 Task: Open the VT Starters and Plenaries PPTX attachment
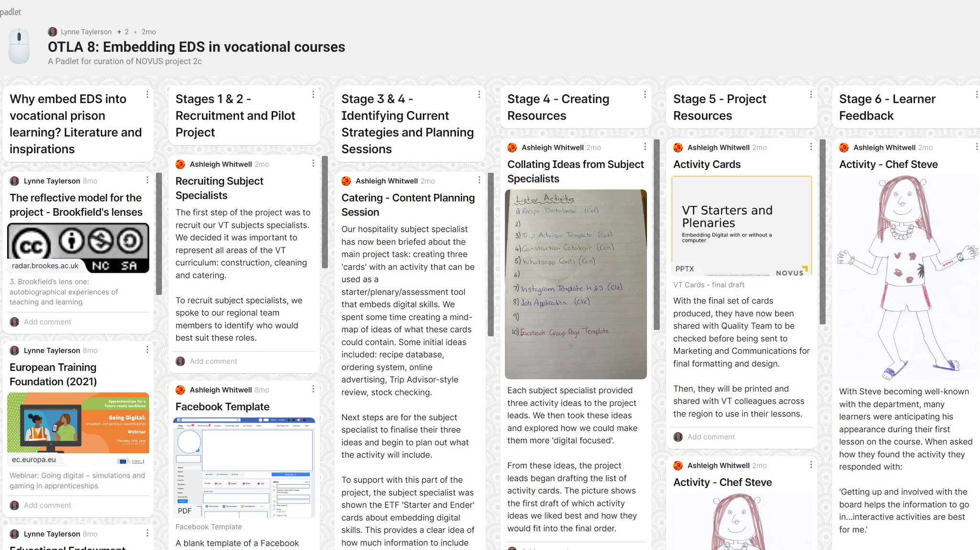pos(741,226)
